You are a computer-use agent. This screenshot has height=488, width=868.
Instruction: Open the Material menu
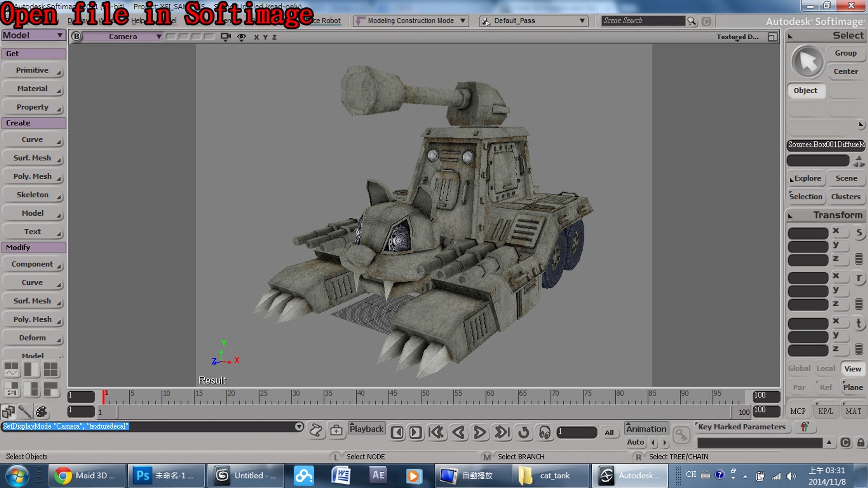[33, 89]
